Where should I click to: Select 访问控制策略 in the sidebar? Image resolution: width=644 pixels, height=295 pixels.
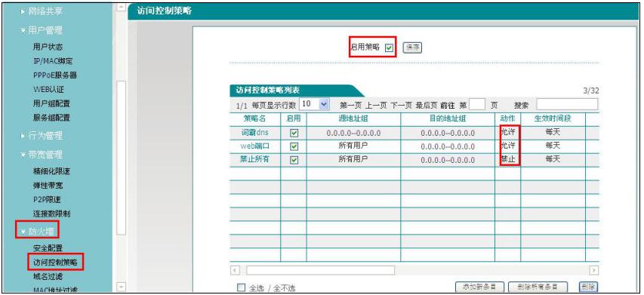(55, 262)
